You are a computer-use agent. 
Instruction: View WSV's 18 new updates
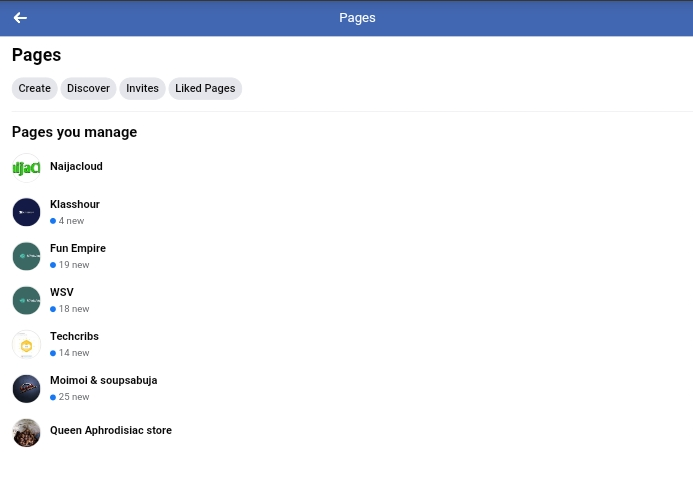[70, 309]
